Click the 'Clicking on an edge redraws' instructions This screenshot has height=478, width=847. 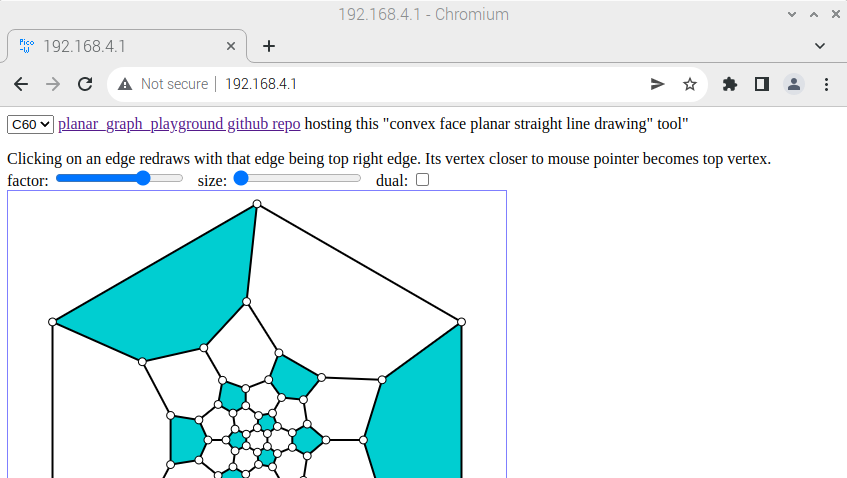tap(389, 159)
